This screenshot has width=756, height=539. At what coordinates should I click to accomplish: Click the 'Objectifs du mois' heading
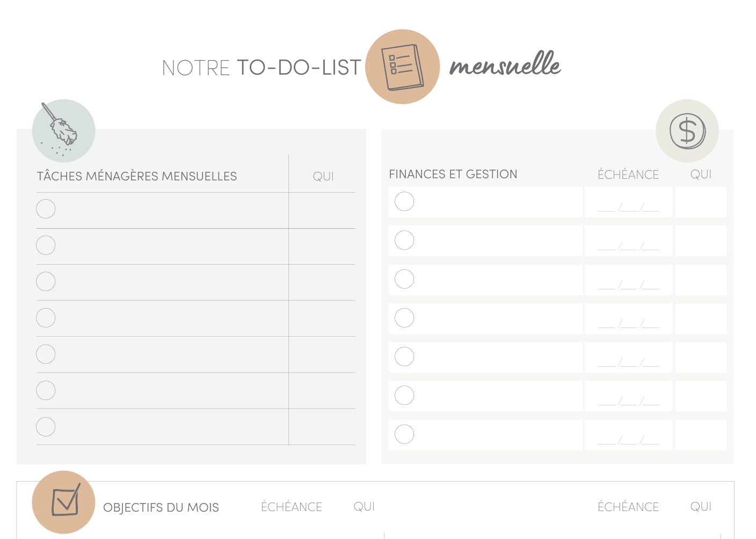161,507
